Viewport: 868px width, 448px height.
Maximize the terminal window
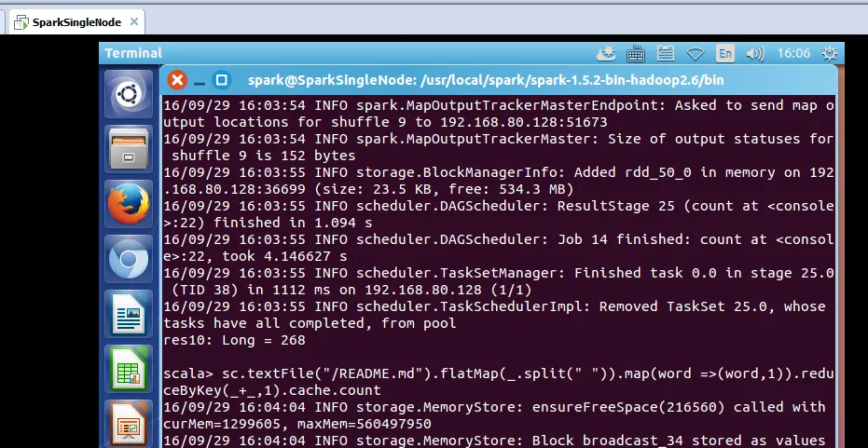(222, 80)
